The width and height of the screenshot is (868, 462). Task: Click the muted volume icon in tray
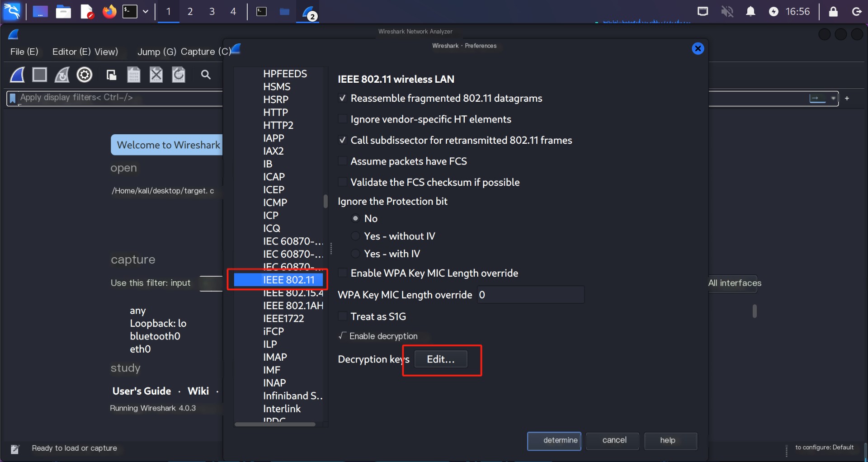coord(727,11)
